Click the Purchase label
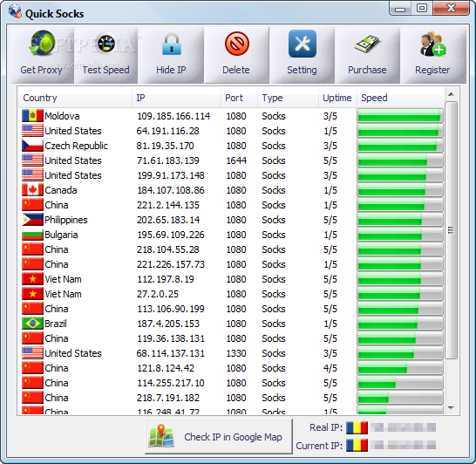476x464 pixels. (367, 70)
